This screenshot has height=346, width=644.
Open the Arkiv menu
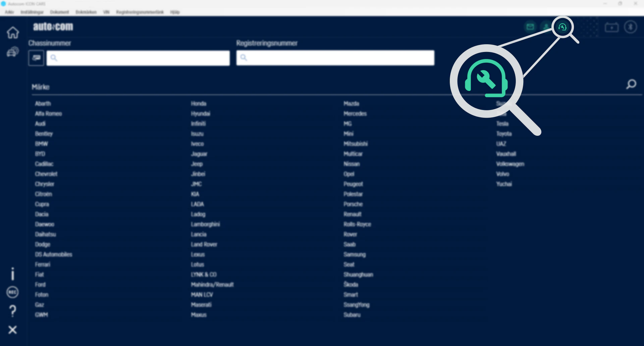coord(9,12)
